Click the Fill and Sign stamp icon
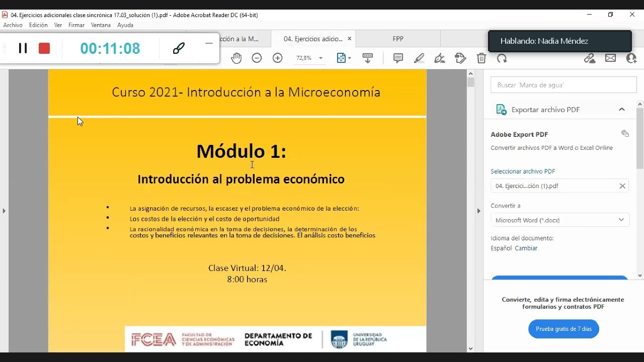Screen dimensions: 644x362 (x=460, y=58)
